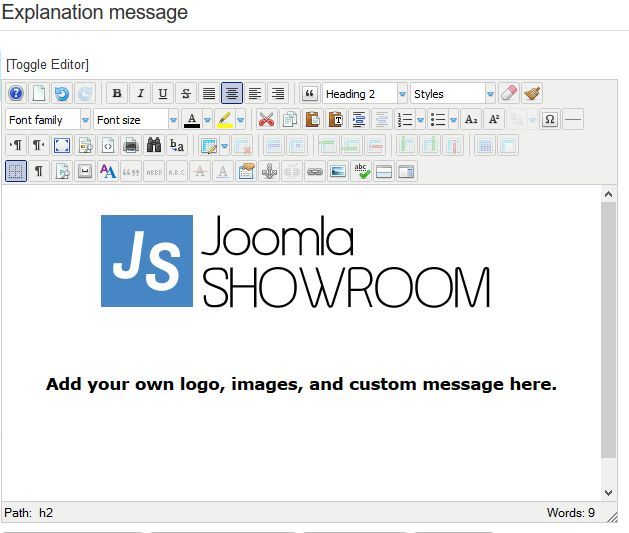
Task: Open the text color picker arrow
Action: click(207, 120)
